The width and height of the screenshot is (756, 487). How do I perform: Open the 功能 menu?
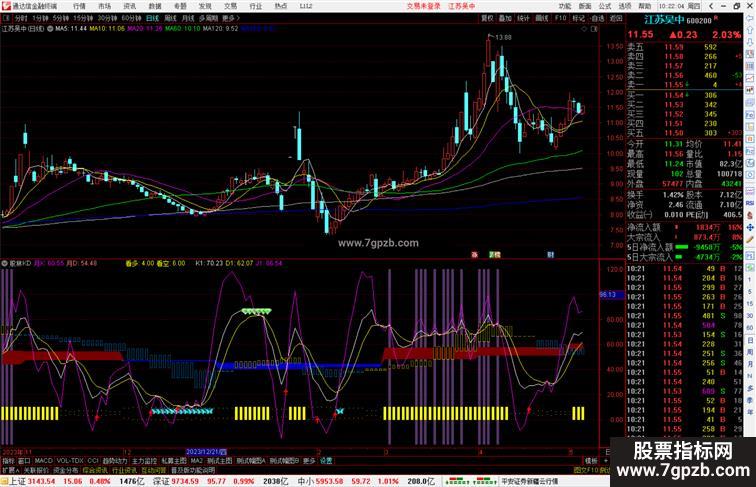click(565, 6)
